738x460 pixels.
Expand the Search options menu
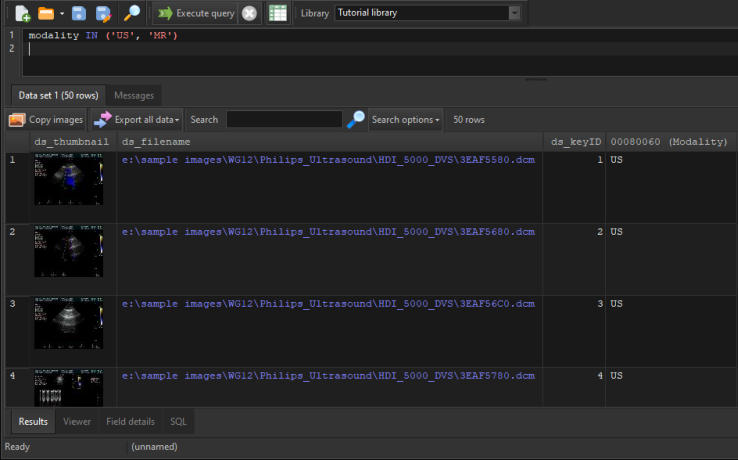[406, 119]
